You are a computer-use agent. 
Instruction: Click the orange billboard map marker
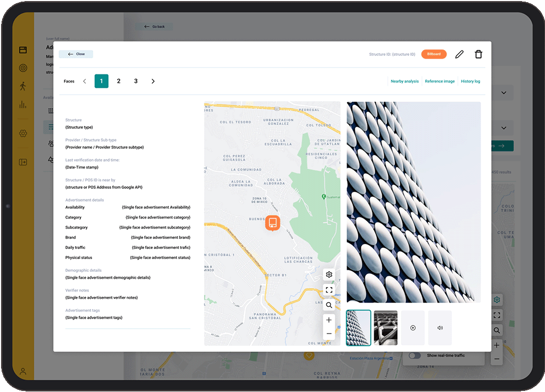(x=272, y=223)
